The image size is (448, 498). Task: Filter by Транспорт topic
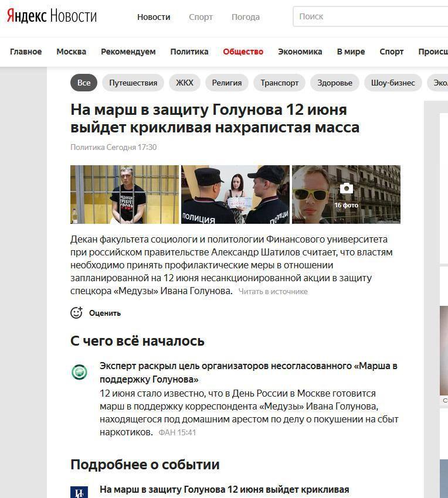point(279,83)
